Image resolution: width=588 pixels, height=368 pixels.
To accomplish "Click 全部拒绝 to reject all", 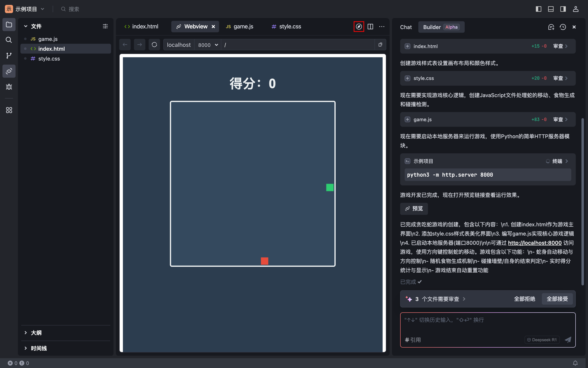I will point(525,299).
